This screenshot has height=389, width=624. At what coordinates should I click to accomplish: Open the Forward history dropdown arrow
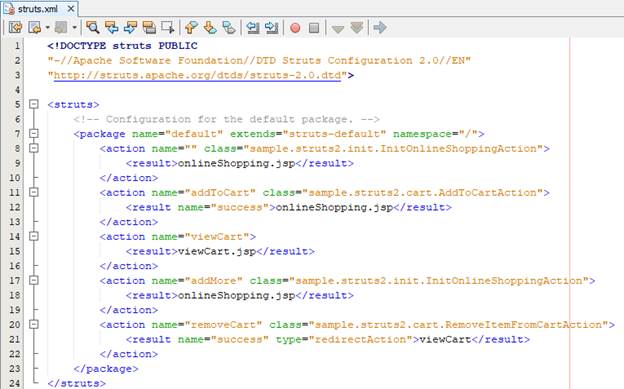tap(74, 28)
